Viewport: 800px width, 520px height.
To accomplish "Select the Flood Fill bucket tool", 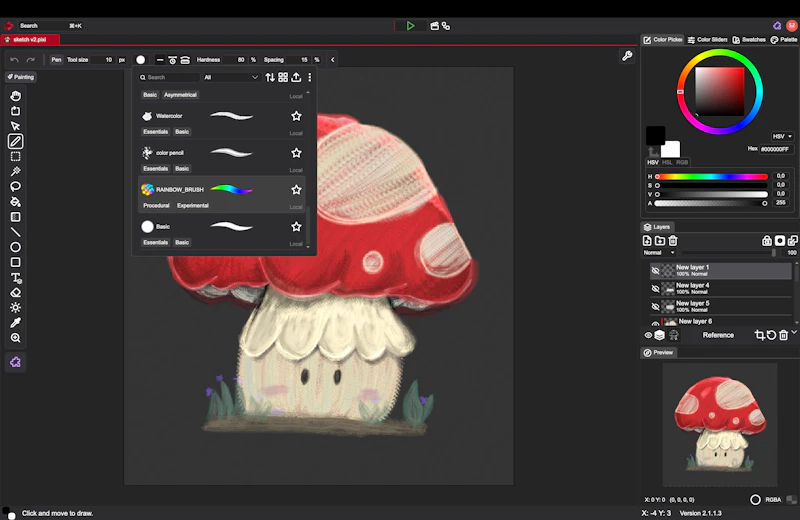I will click(x=15, y=202).
